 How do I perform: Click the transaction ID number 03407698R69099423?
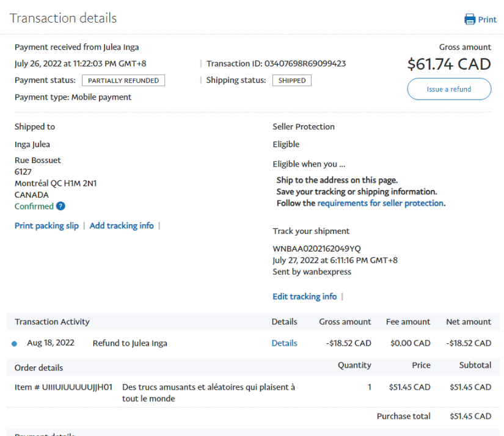point(305,64)
